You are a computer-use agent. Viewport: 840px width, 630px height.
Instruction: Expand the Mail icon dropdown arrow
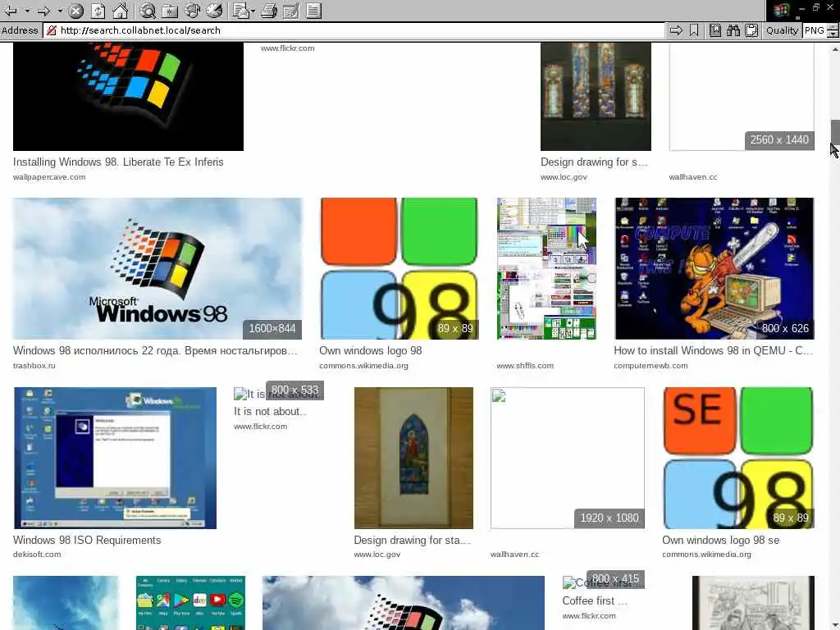click(x=253, y=11)
